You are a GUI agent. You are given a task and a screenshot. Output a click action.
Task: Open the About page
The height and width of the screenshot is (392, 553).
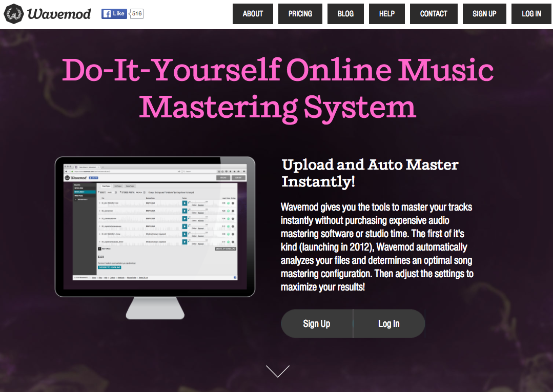tap(253, 14)
